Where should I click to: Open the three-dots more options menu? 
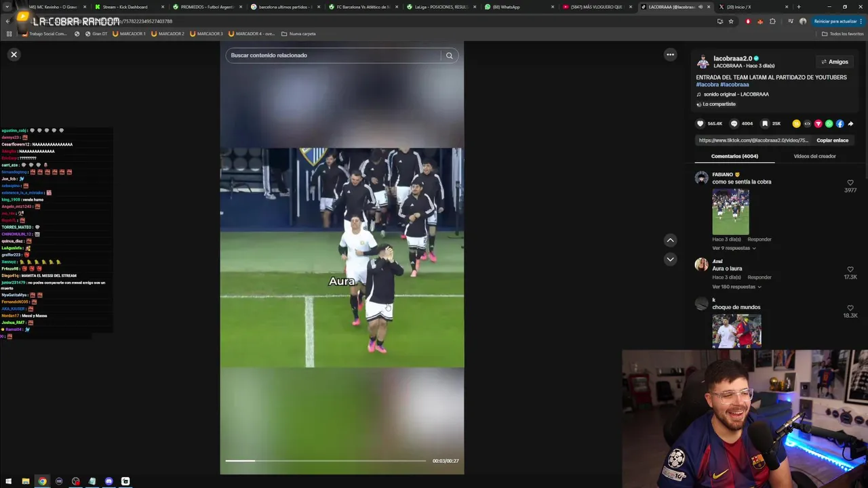(670, 54)
